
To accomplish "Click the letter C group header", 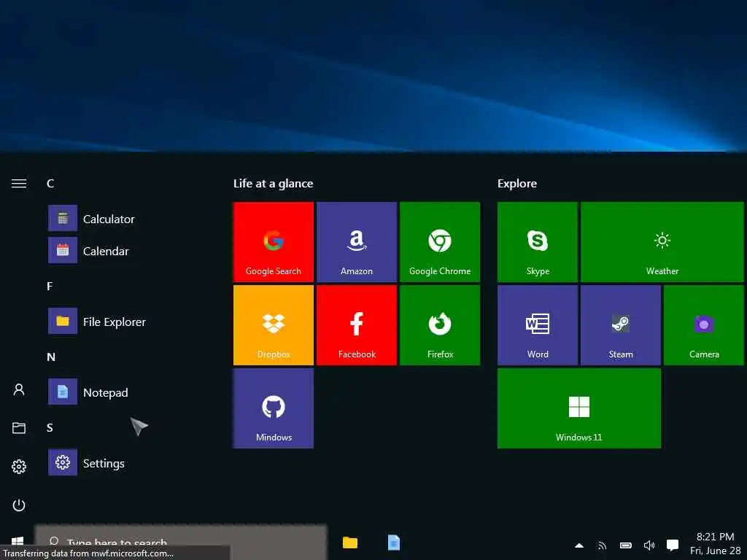I will tap(50, 183).
